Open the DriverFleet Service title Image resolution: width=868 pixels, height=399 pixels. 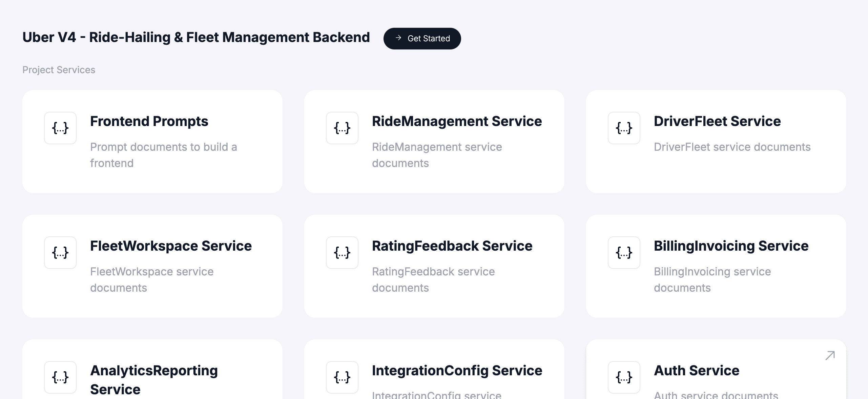point(717,121)
